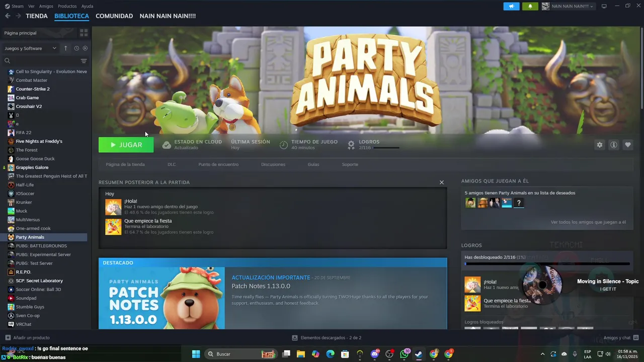Open Ver todos los amigos que juegan link

click(588, 222)
